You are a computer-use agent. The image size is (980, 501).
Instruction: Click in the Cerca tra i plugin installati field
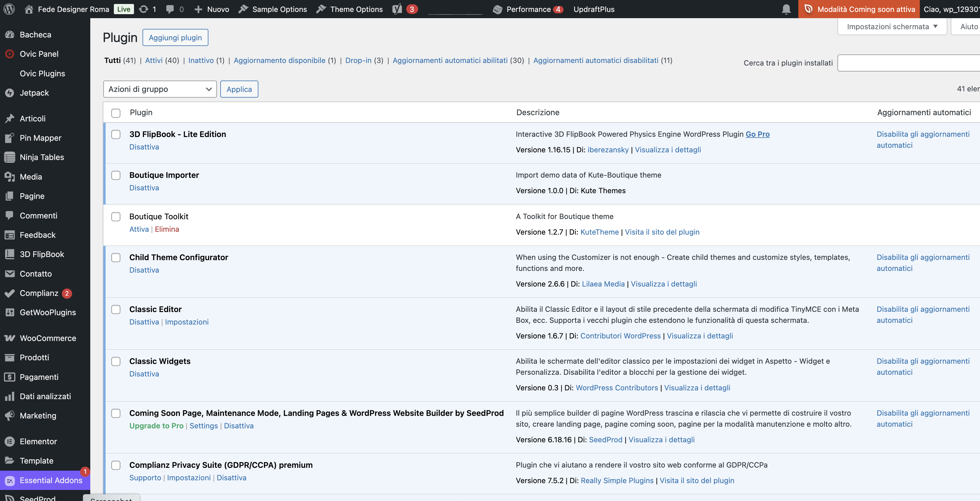click(908, 63)
